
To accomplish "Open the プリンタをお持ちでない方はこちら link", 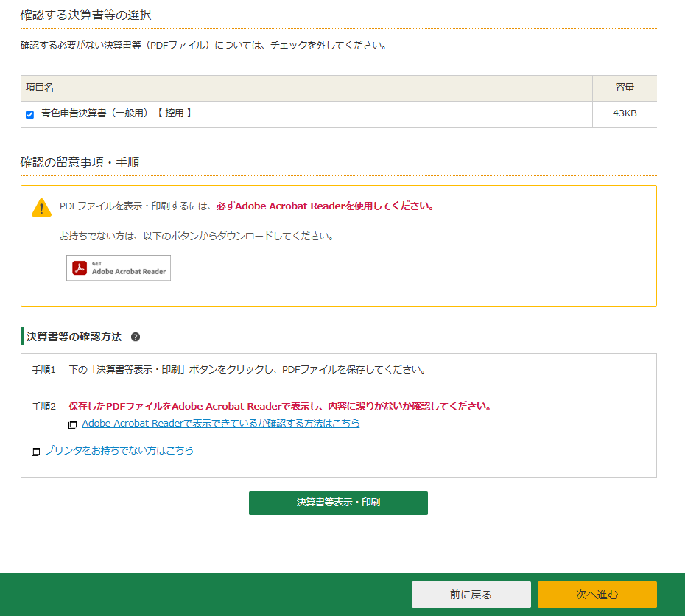I will 119,450.
